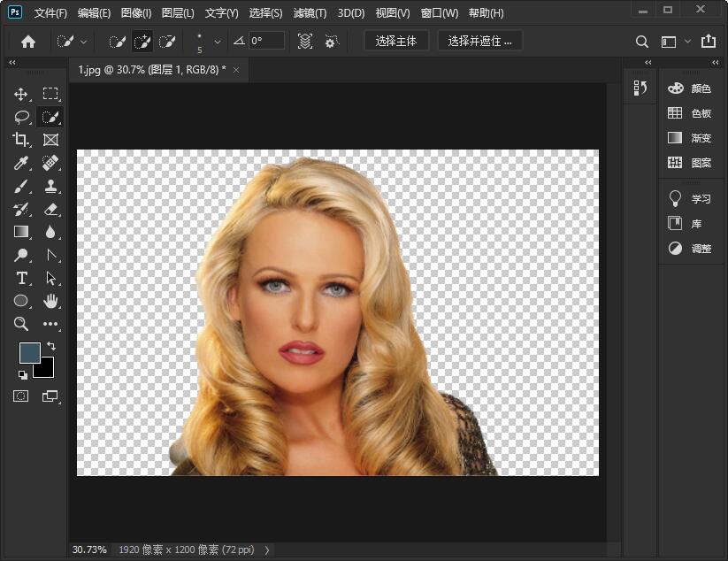Select the Blur tool
The height and width of the screenshot is (561, 728).
(x=50, y=231)
